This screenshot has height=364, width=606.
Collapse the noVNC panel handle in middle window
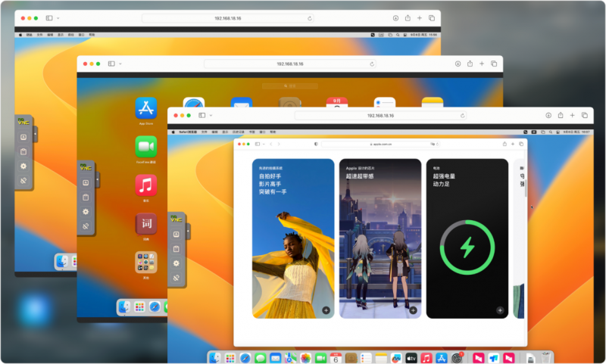[x=98, y=179]
